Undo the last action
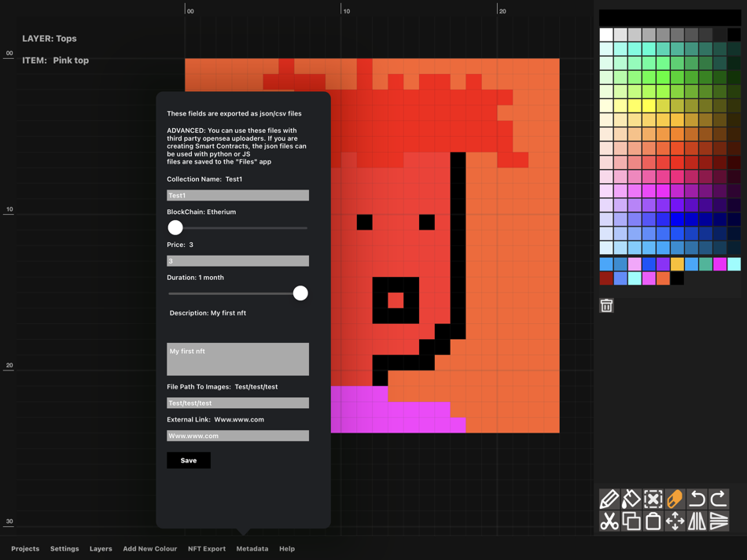This screenshot has width=747, height=560. (697, 499)
